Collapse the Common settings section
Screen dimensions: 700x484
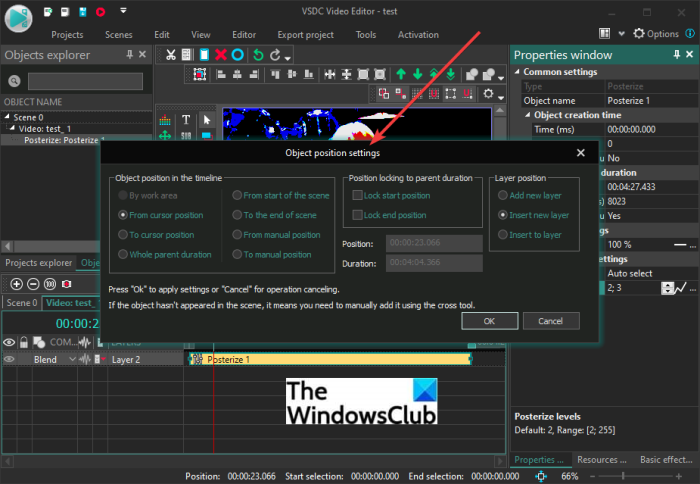point(518,72)
